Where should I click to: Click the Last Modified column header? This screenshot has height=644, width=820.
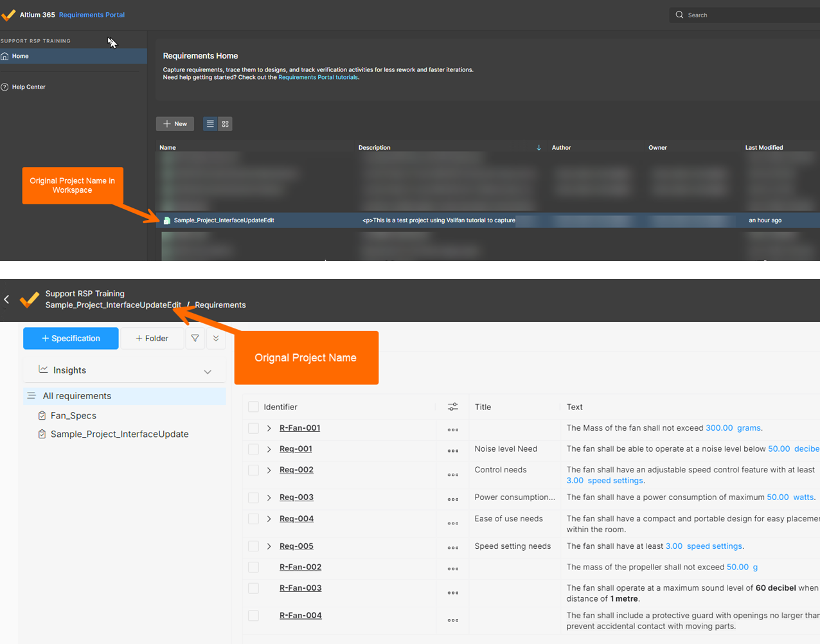click(x=764, y=147)
